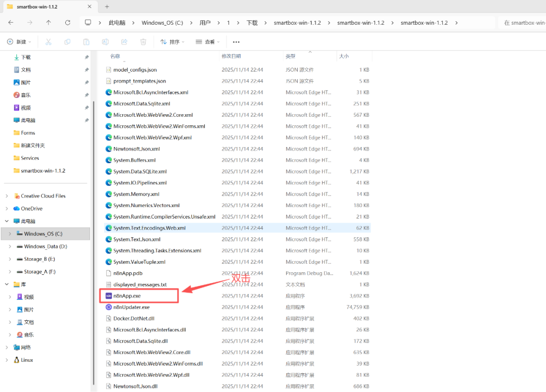Click the dll icon of Docker.DotNet.dll
Image resolution: width=546 pixels, height=392 pixels.
(x=109, y=318)
